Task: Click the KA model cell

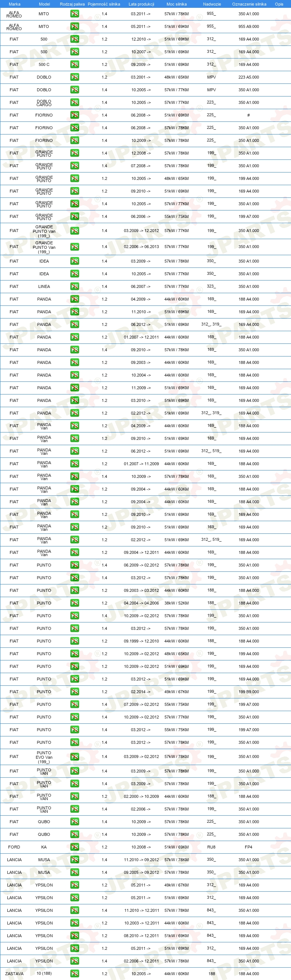Action: tap(44, 847)
